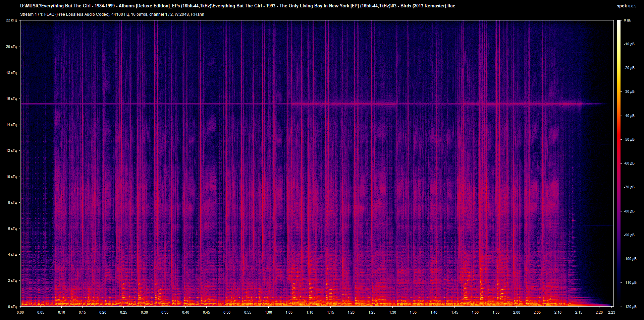The image size is (644, 320).
Task: Click the vertical dB color gradient bar
Action: pyautogui.click(x=619, y=163)
